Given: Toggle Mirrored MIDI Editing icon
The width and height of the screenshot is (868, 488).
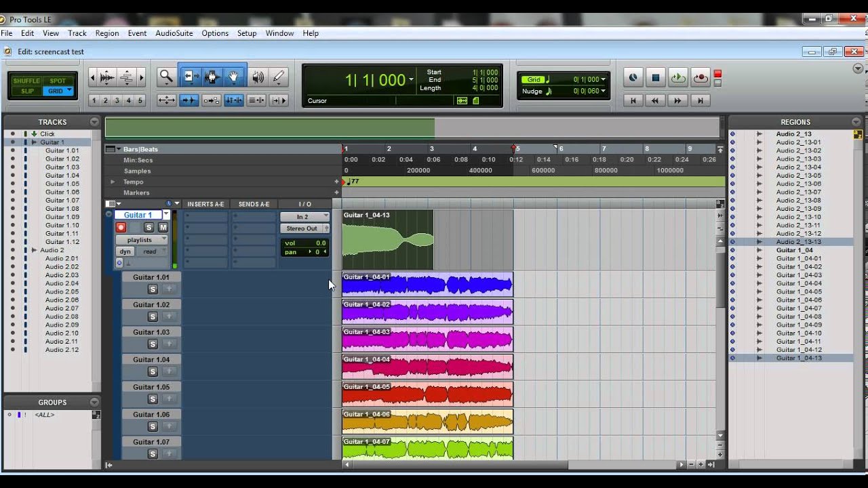Looking at the screenshot, I should click(211, 100).
